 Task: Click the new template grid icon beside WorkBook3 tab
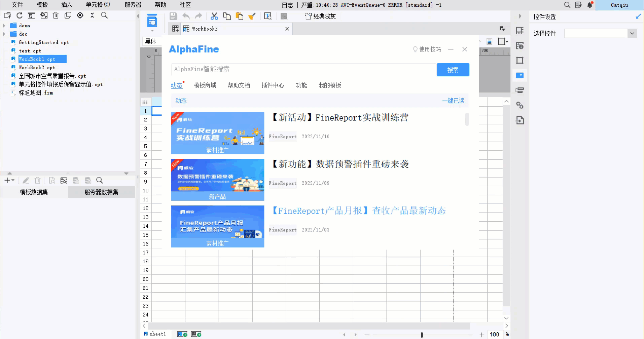coord(175,29)
